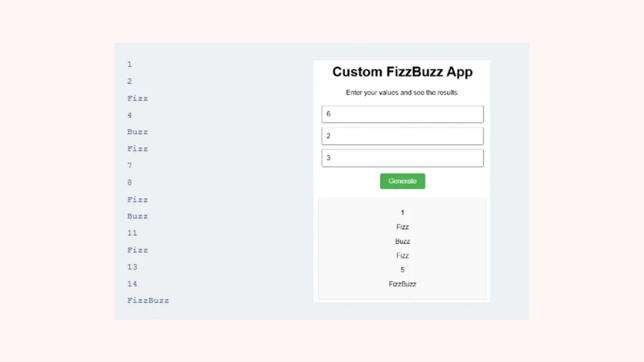The image size is (644, 362).
Task: Select the first Fizz entry in results
Action: (x=402, y=226)
